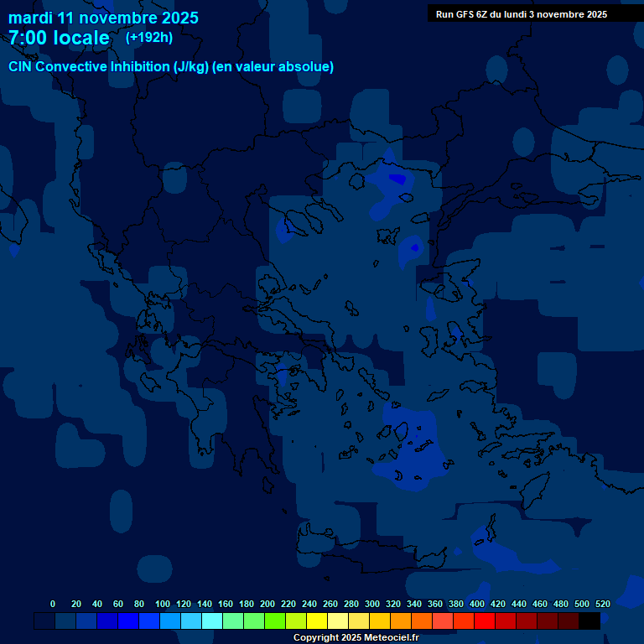Click the 520 value on the legend scale
Image resolution: width=644 pixels, height=644 pixels.
click(x=602, y=604)
